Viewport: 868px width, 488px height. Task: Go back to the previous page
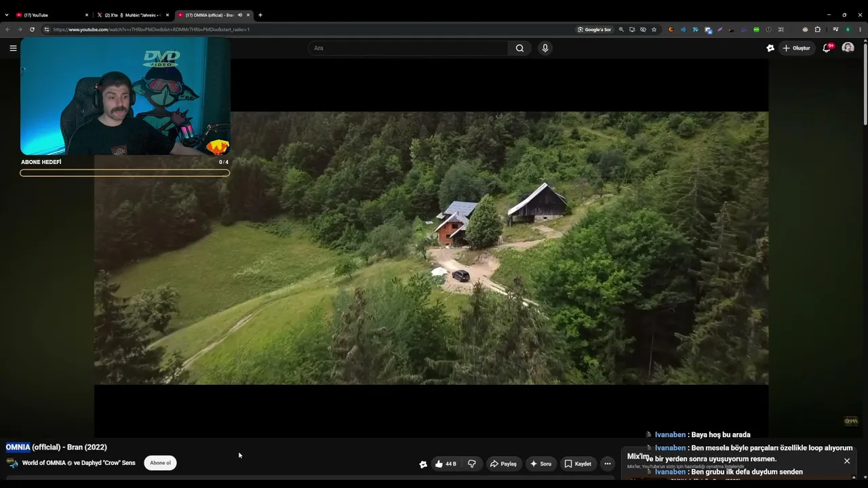(x=7, y=29)
